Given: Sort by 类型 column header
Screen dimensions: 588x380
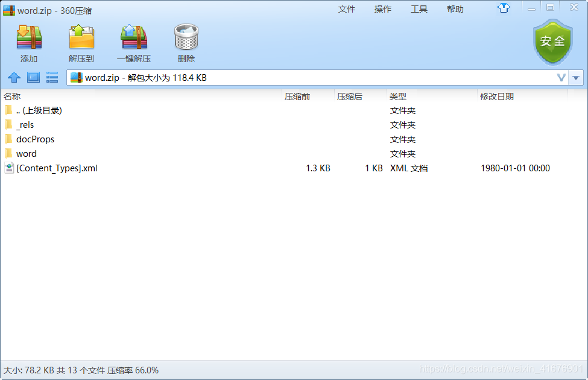Looking at the screenshot, I should pos(398,97).
